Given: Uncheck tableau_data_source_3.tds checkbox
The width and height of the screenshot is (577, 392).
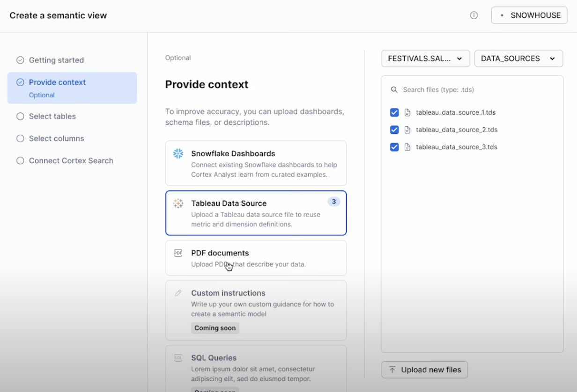Looking at the screenshot, I should click(x=394, y=147).
